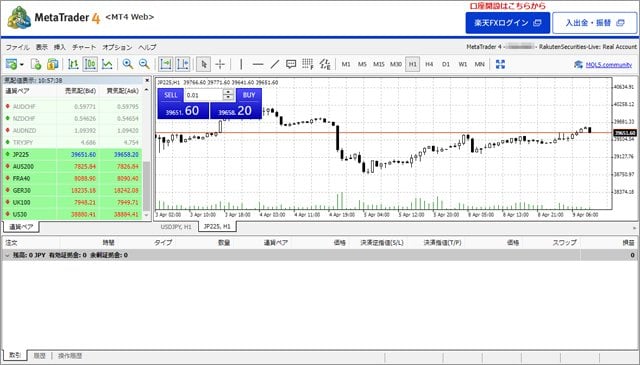Select GER30 in market watch

tap(72, 190)
